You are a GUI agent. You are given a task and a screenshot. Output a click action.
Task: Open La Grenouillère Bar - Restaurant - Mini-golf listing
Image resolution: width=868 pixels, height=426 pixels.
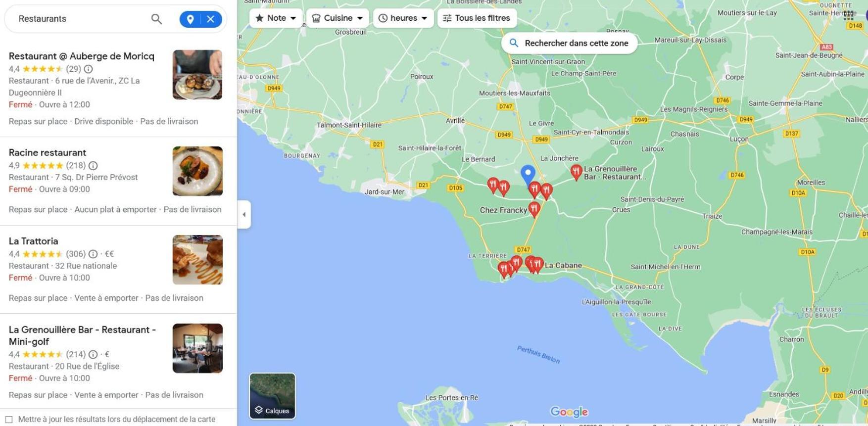[82, 335]
